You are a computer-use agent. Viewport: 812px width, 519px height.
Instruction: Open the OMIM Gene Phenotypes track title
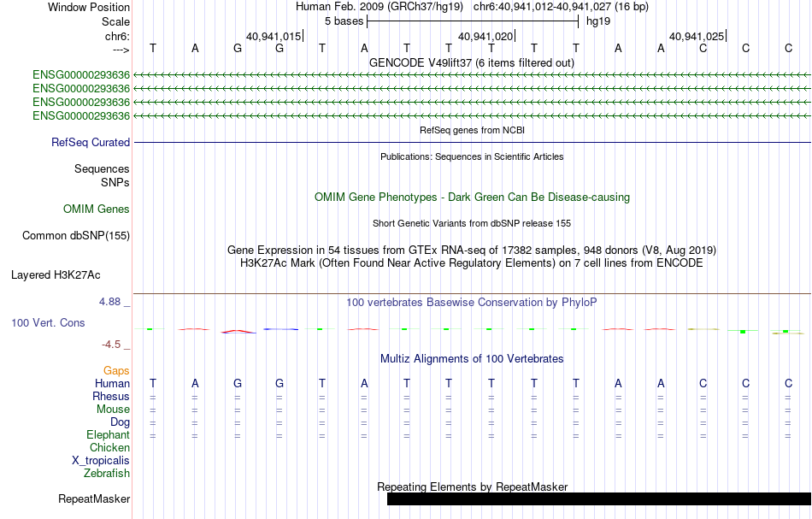coord(472,197)
